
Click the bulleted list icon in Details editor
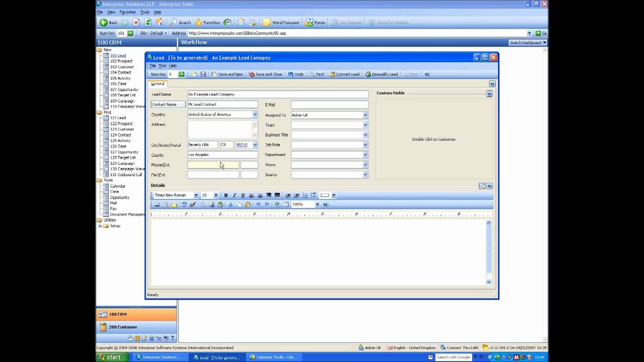click(305, 195)
